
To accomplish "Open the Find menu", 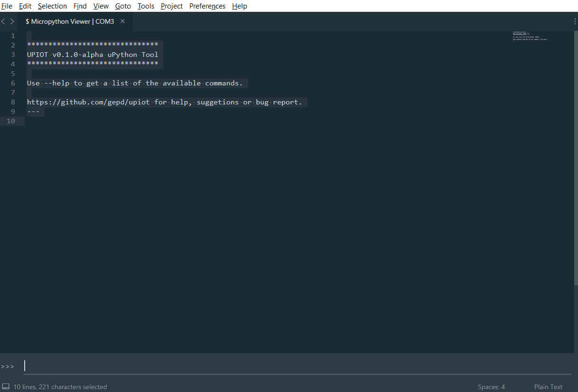I will [x=80, y=6].
